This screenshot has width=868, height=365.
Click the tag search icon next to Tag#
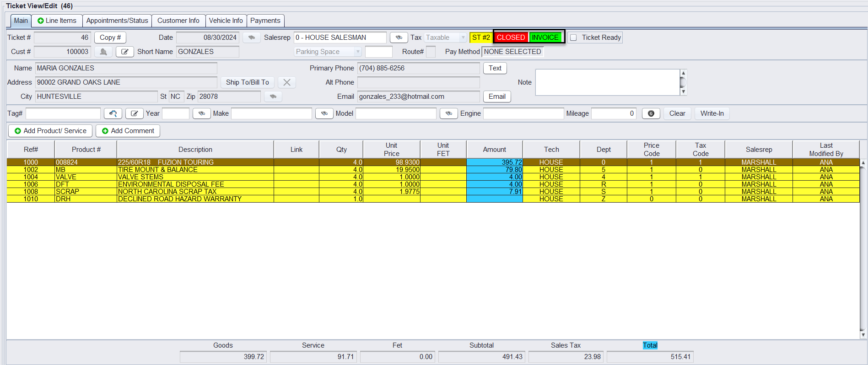[113, 113]
